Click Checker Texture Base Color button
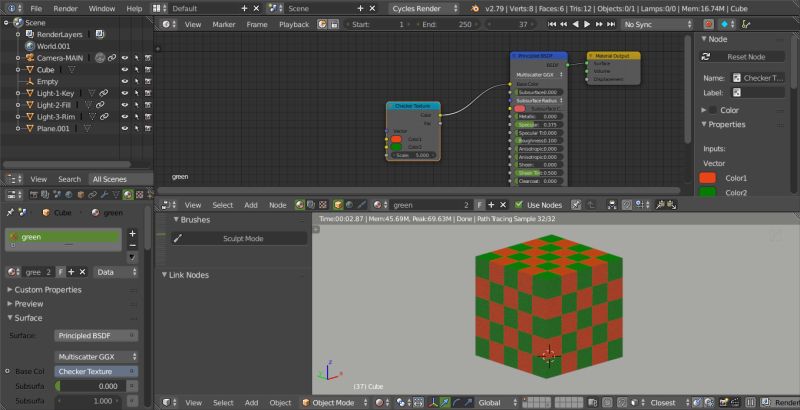This screenshot has height=410, width=800. coord(96,372)
